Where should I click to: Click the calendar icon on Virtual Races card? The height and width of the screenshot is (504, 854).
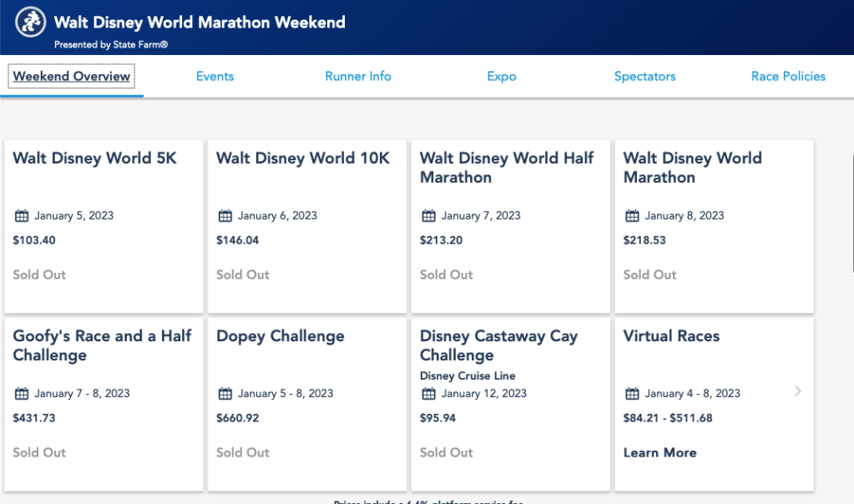coord(632,393)
